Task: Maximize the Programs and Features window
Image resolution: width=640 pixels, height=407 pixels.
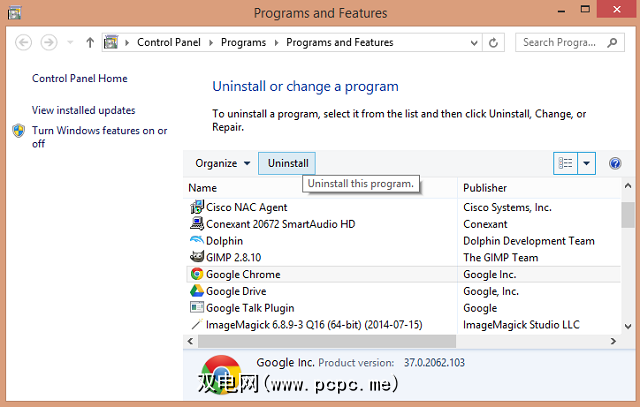Action: [585, 9]
